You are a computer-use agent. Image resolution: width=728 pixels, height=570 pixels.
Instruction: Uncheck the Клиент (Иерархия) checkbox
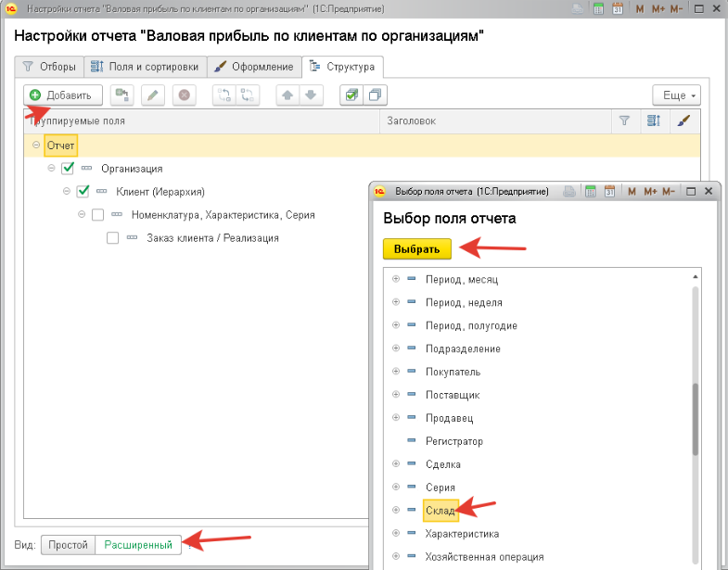[83, 192]
